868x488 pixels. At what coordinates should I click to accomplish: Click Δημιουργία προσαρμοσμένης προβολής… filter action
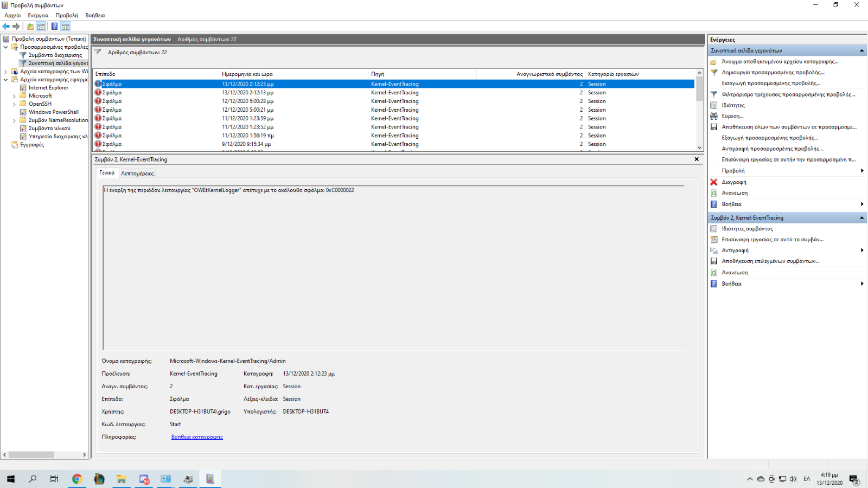(773, 73)
